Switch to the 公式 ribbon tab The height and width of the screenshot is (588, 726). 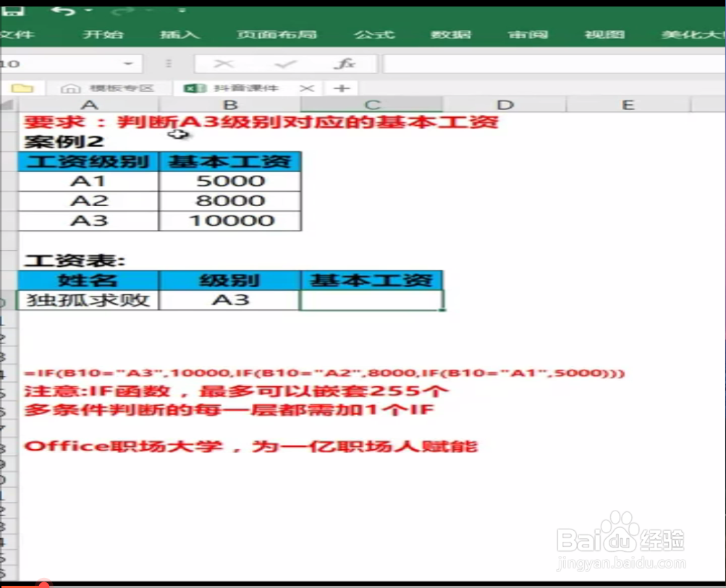pyautogui.click(x=375, y=34)
